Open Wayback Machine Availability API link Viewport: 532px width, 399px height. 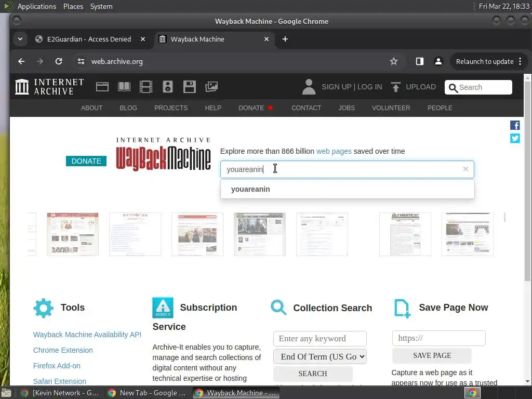[x=87, y=335]
